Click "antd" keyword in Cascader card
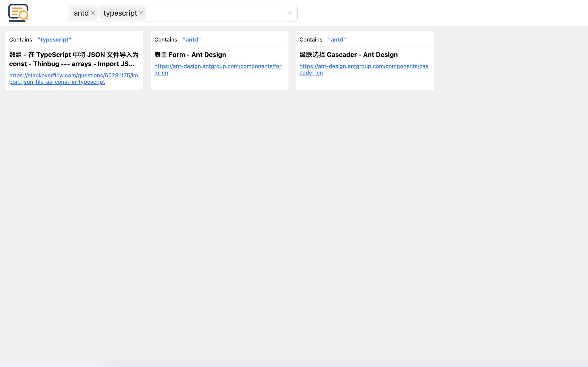Image resolution: width=588 pixels, height=367 pixels. click(337, 39)
